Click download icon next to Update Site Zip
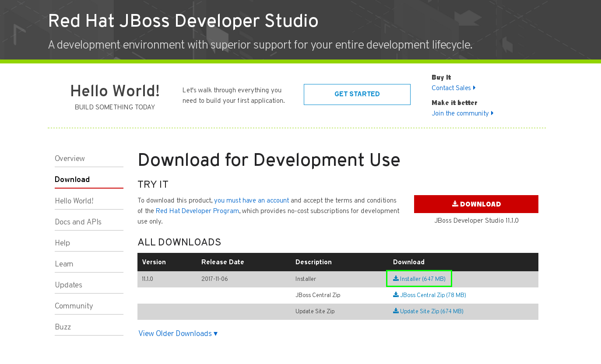 pyautogui.click(x=396, y=311)
